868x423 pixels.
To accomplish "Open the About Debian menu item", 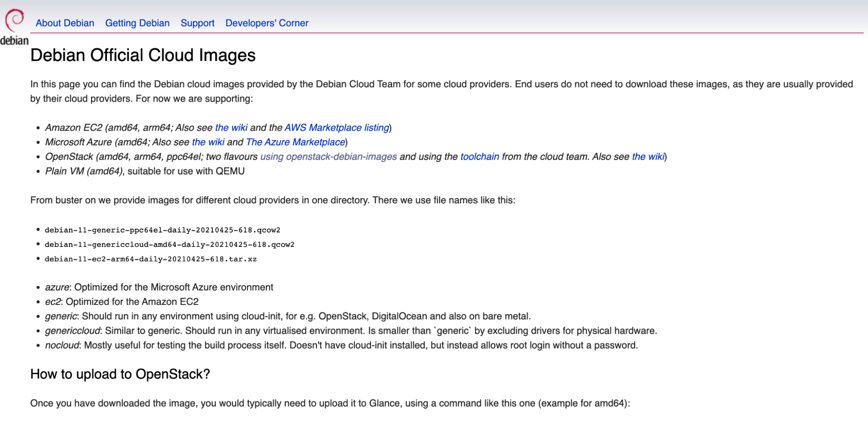I will pyautogui.click(x=65, y=23).
